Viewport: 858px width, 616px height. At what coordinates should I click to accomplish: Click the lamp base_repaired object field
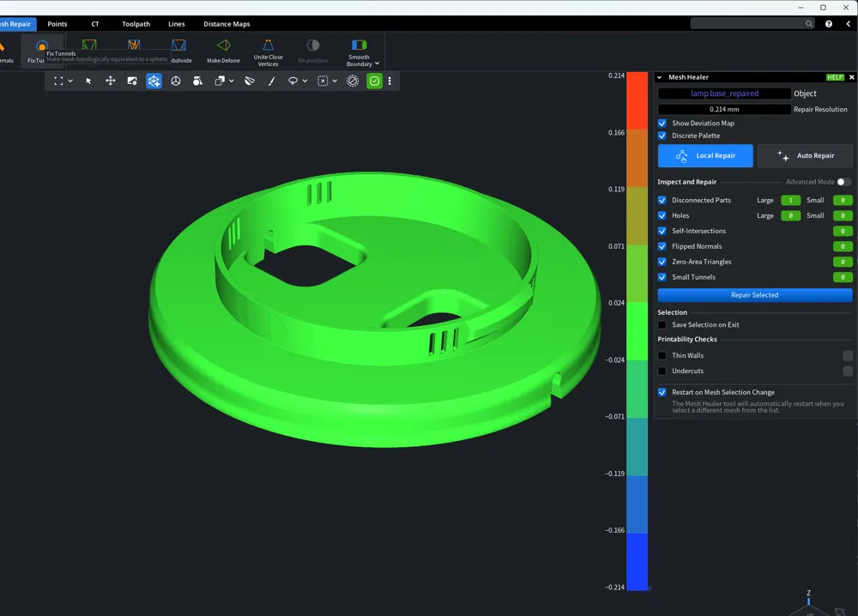[724, 94]
